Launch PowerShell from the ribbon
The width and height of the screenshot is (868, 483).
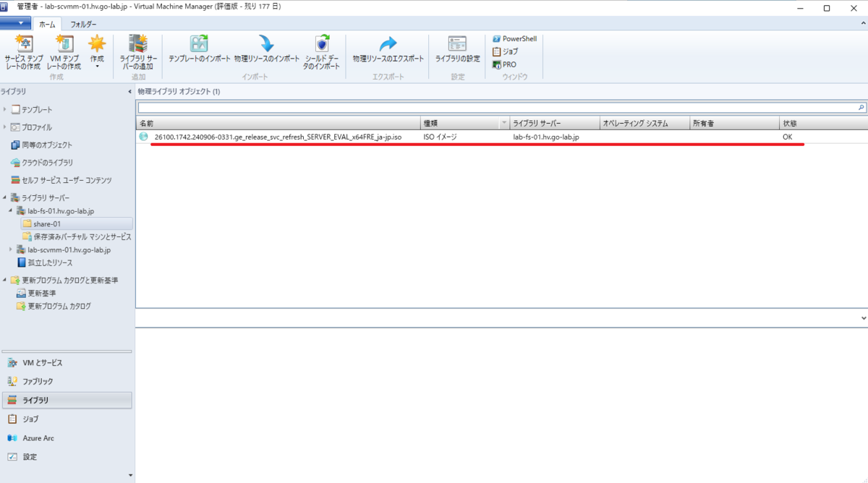click(x=514, y=38)
